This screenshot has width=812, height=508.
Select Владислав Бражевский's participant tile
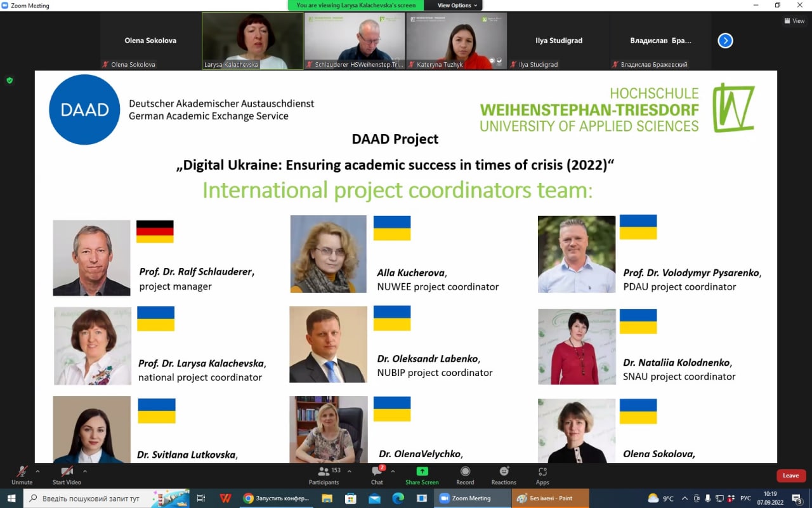(660, 41)
